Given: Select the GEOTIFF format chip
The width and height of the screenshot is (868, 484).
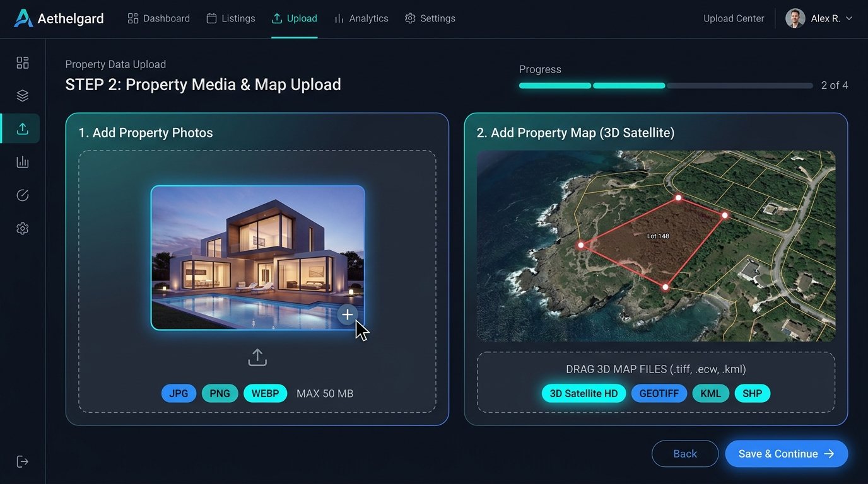Looking at the screenshot, I should pyautogui.click(x=659, y=393).
